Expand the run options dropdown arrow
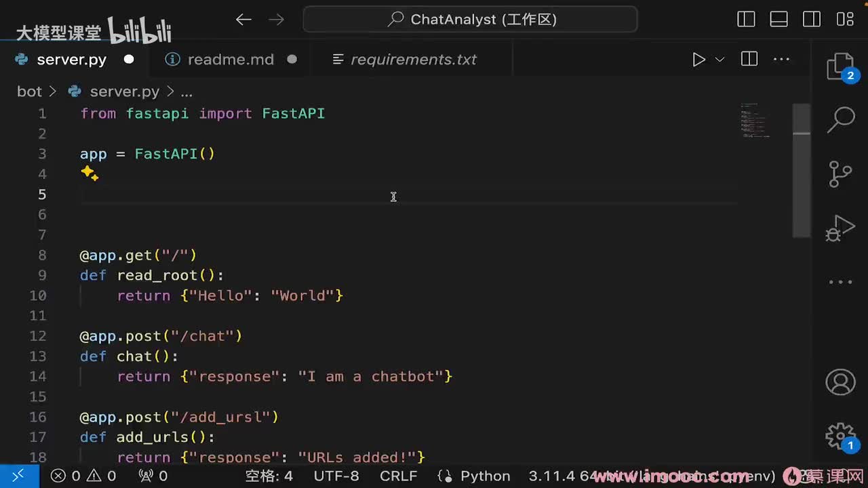The width and height of the screenshot is (868, 488). (x=719, y=60)
